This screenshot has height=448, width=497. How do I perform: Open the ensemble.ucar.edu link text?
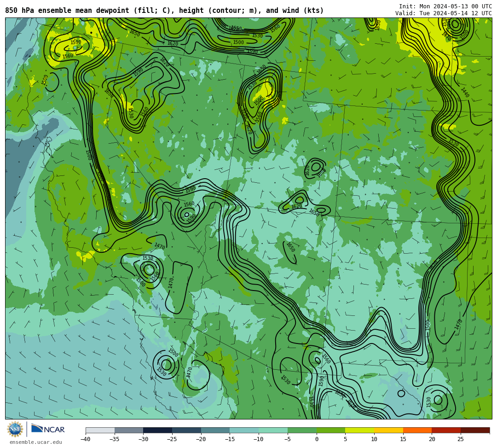pyautogui.click(x=36, y=442)
